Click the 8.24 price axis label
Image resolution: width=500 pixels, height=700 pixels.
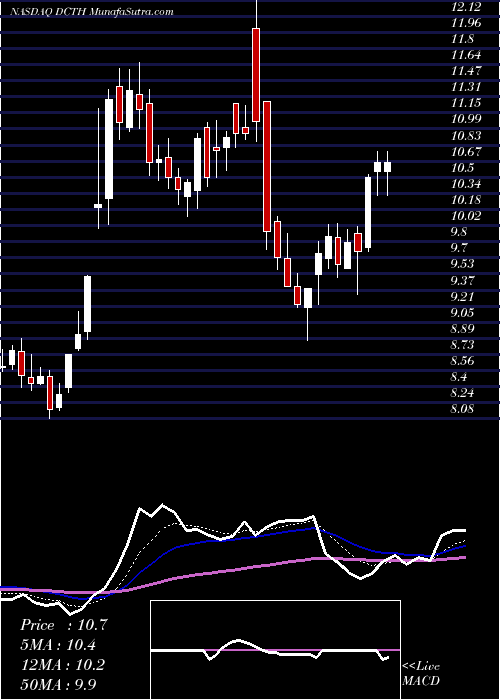click(463, 393)
